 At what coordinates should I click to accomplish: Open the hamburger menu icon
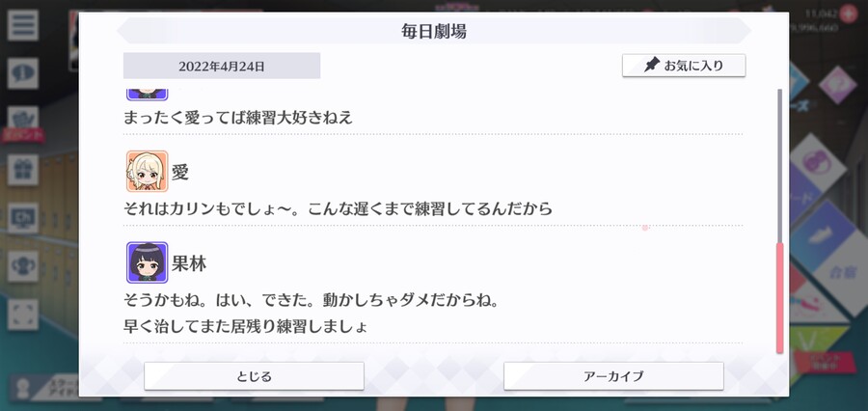click(23, 25)
